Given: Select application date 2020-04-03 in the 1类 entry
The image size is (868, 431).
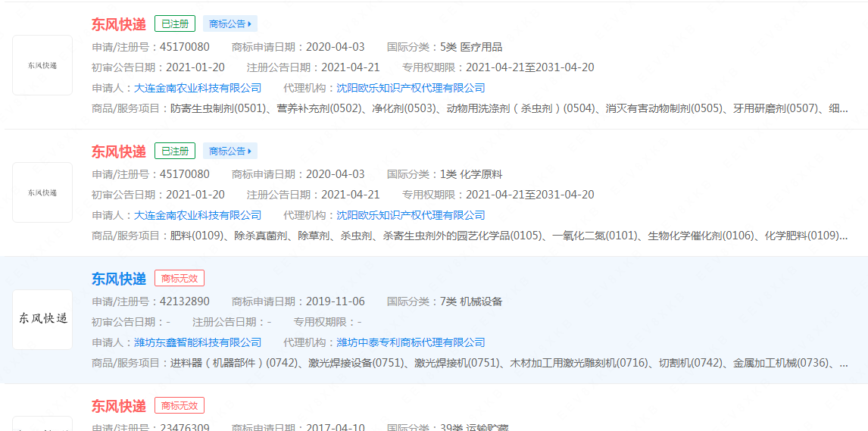Looking at the screenshot, I should [x=336, y=174].
